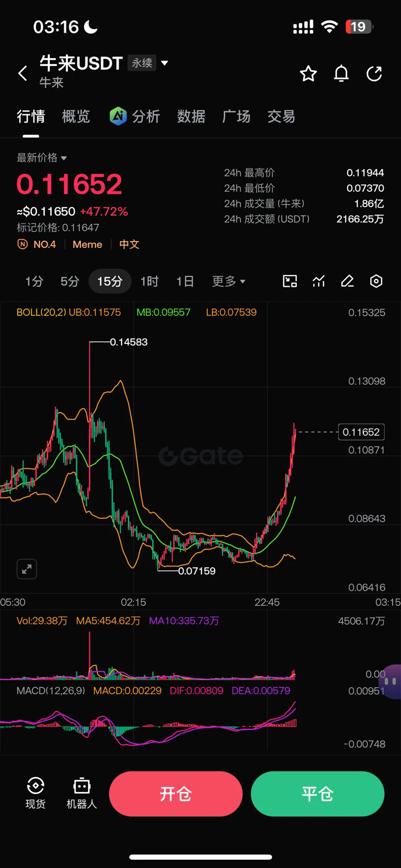The height and width of the screenshot is (868, 401).
Task: Add 牛来USDT to favorites star
Action: point(308,74)
